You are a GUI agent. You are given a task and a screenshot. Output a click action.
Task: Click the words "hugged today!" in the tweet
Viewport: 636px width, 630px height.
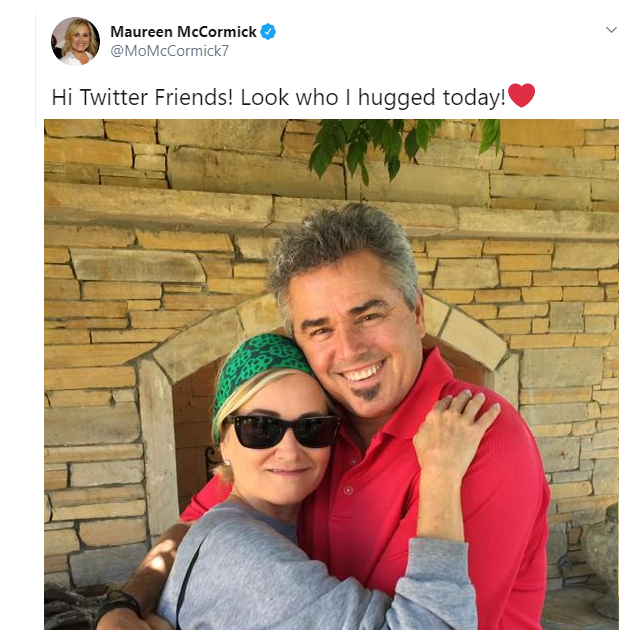point(432,99)
